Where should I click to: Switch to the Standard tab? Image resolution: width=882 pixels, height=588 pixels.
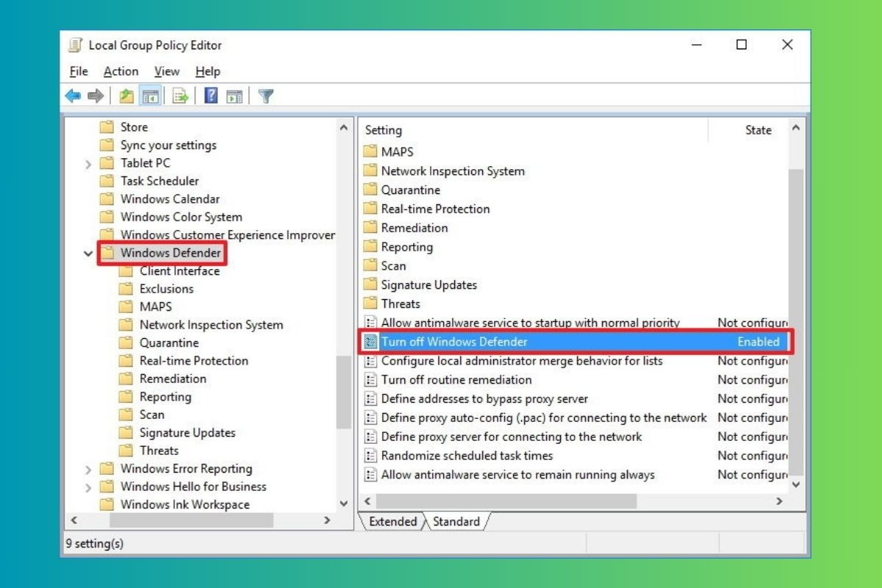[x=456, y=521]
